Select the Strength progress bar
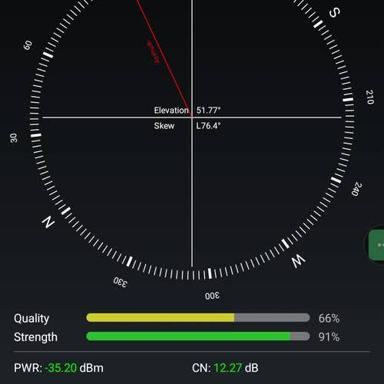Image resolution: width=384 pixels, height=384 pixels. (198, 336)
